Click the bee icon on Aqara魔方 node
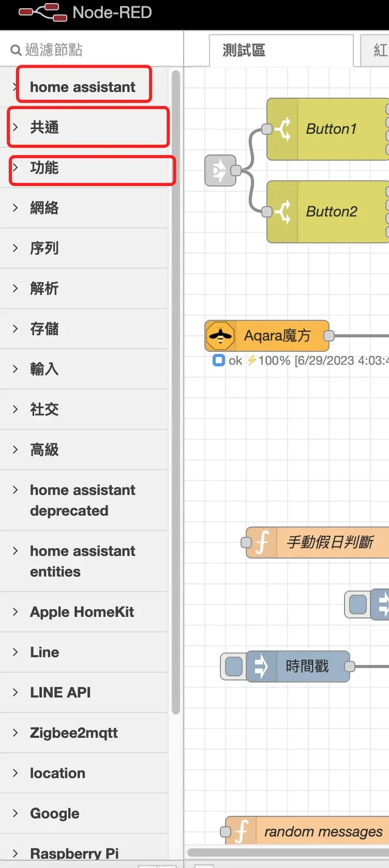The height and width of the screenshot is (868, 389). tap(220, 336)
